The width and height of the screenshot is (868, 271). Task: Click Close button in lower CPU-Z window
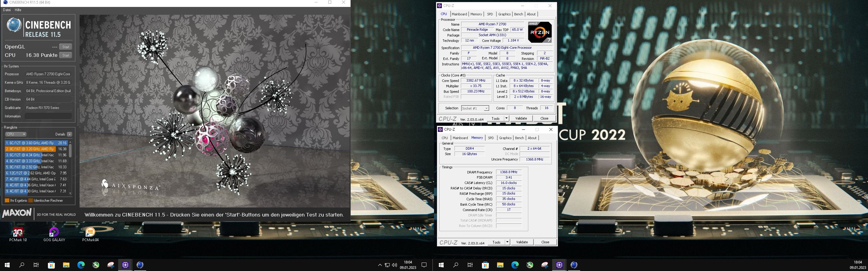click(x=545, y=242)
